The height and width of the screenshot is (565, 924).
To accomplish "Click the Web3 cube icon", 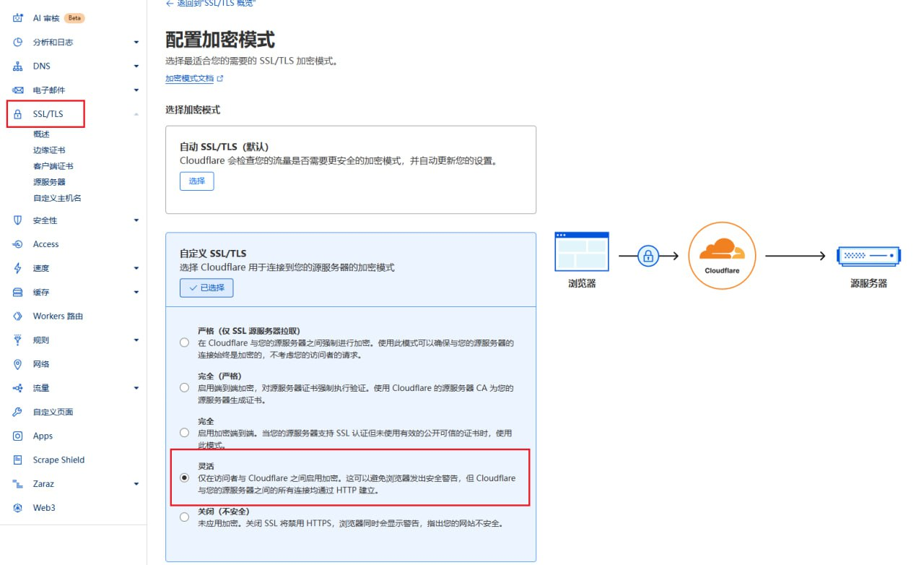I will [18, 507].
